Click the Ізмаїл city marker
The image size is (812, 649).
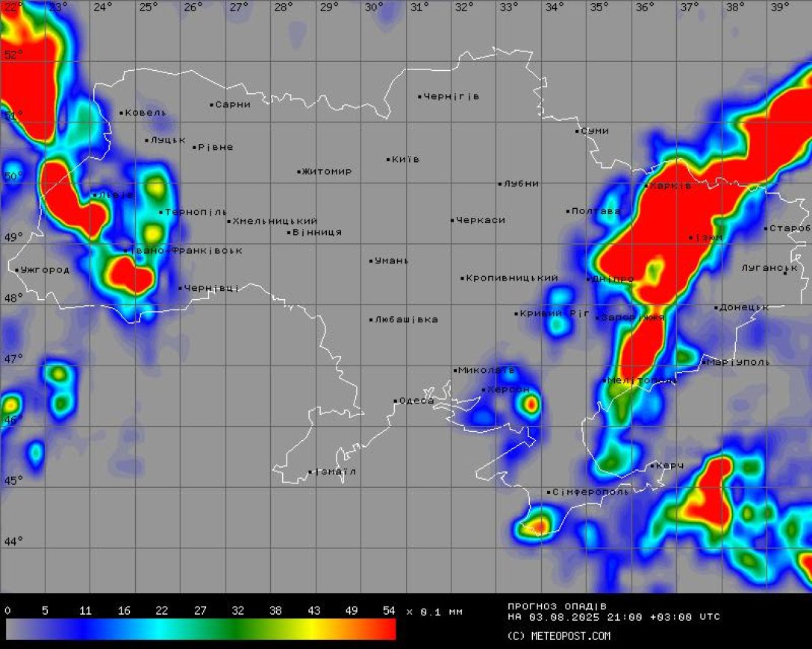coord(310,471)
